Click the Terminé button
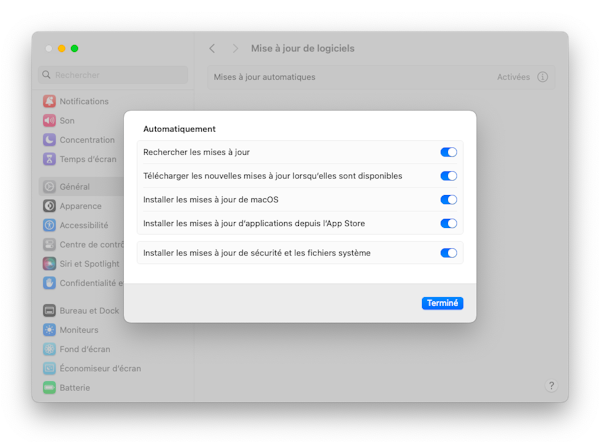This screenshot has width=608, height=442. [x=442, y=303]
